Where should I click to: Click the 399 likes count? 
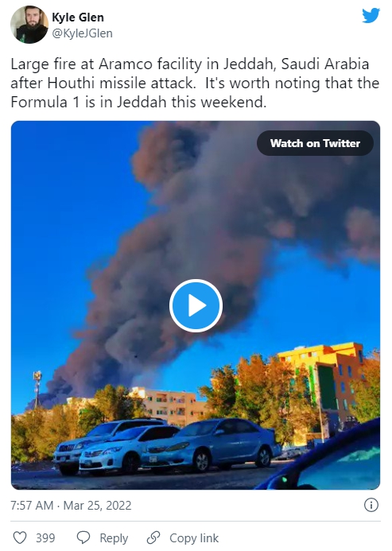pos(45,538)
